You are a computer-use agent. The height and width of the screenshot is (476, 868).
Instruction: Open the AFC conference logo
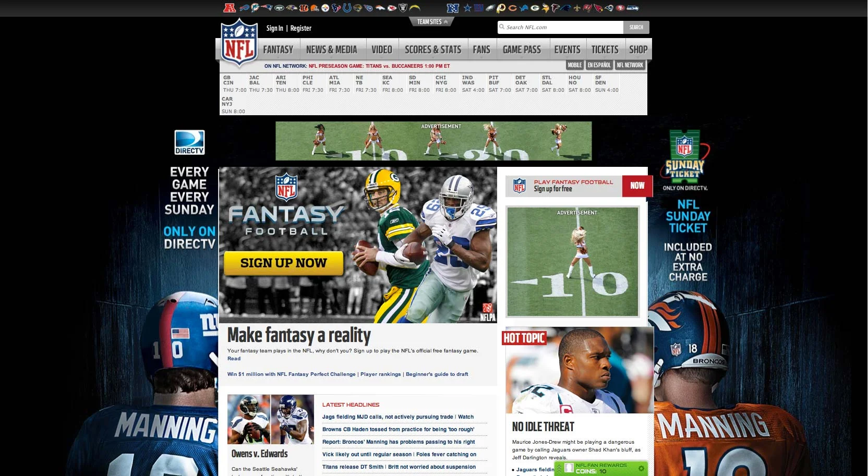(230, 8)
